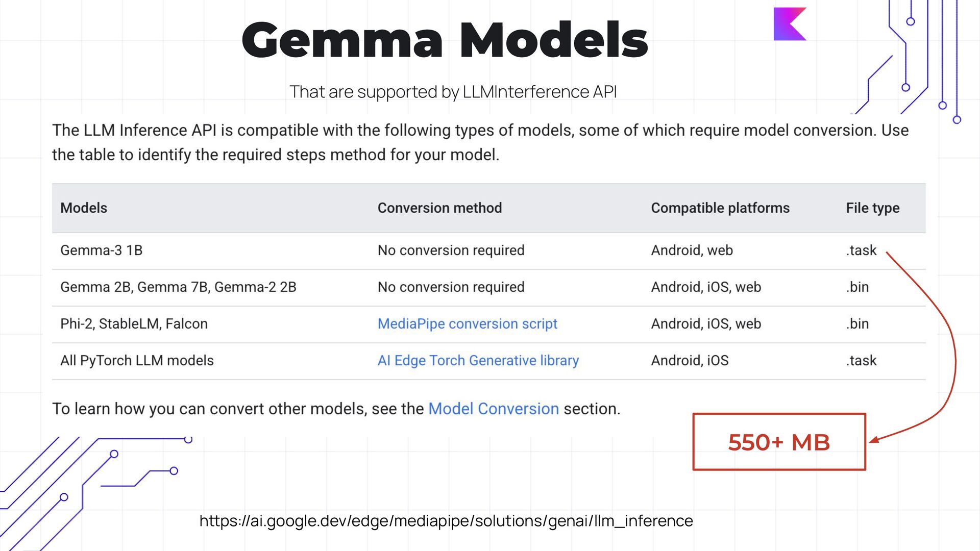The width and height of the screenshot is (980, 551).
Task: Click the Phi-2, StableLM, Falcon row
Action: (488, 324)
